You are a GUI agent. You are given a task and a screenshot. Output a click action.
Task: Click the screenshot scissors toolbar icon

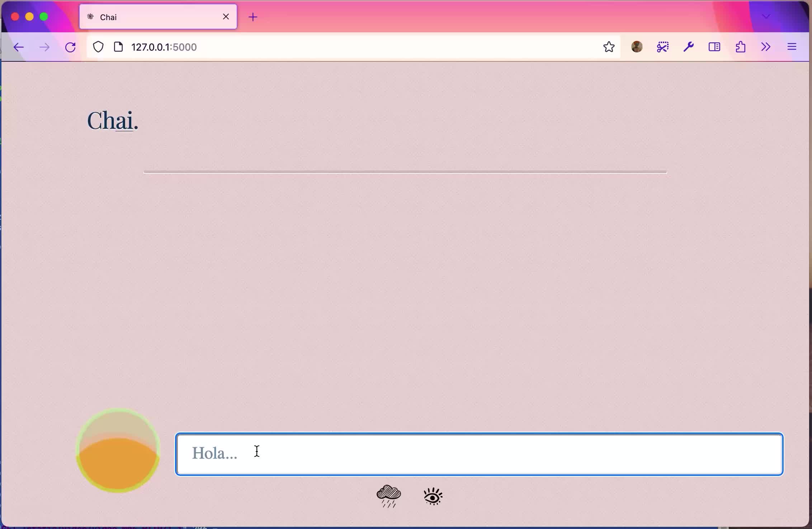click(663, 47)
